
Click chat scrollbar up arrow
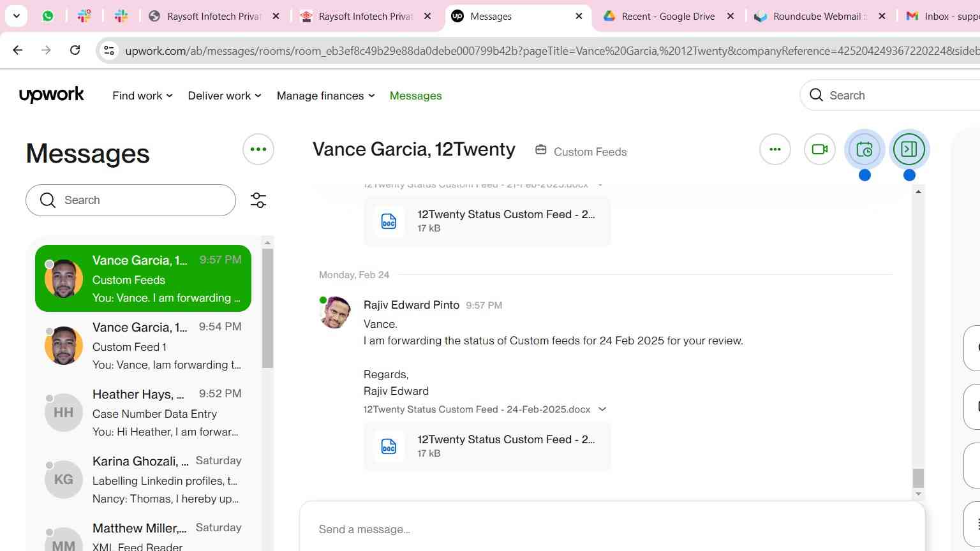coord(918,192)
